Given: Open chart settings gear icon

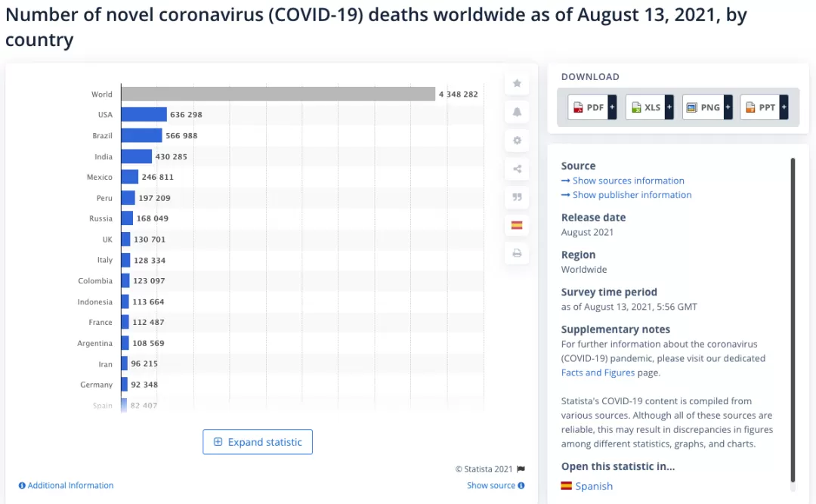Looking at the screenshot, I should [517, 140].
